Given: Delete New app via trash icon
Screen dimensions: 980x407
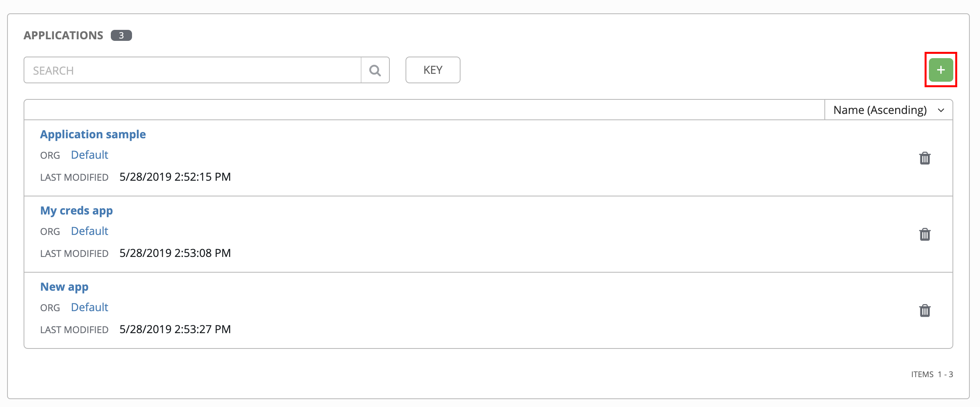Looking at the screenshot, I should coord(925,310).
